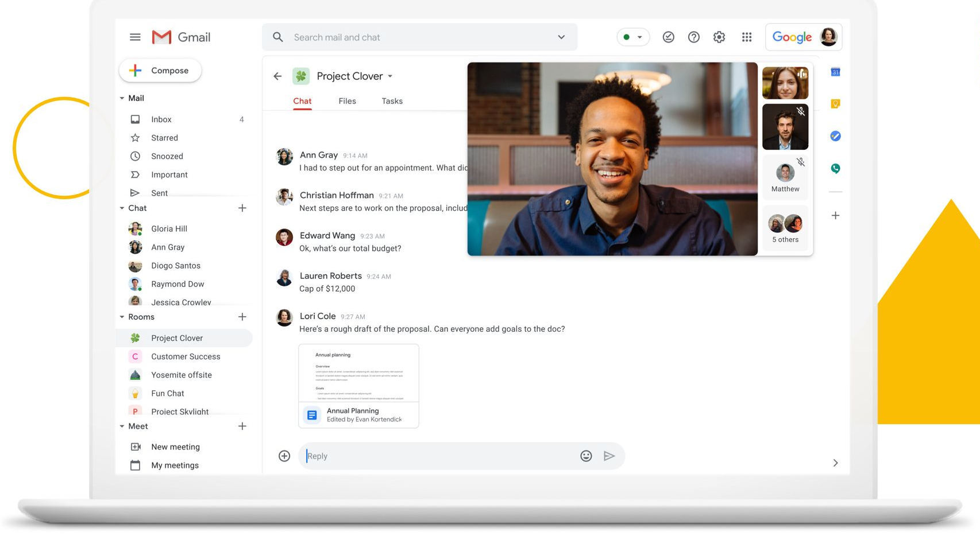
Task: Open Google Tasks in the side panel
Action: (836, 136)
